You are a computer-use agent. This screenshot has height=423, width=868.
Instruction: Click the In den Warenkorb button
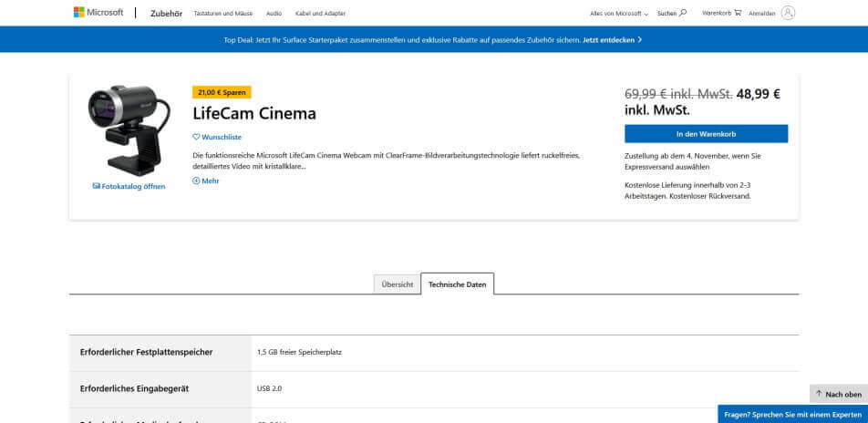tap(707, 134)
